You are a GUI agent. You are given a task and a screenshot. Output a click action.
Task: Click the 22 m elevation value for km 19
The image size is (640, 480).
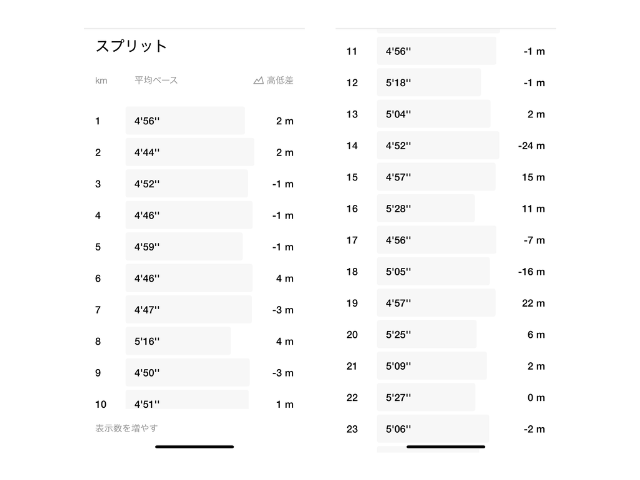pyautogui.click(x=533, y=303)
